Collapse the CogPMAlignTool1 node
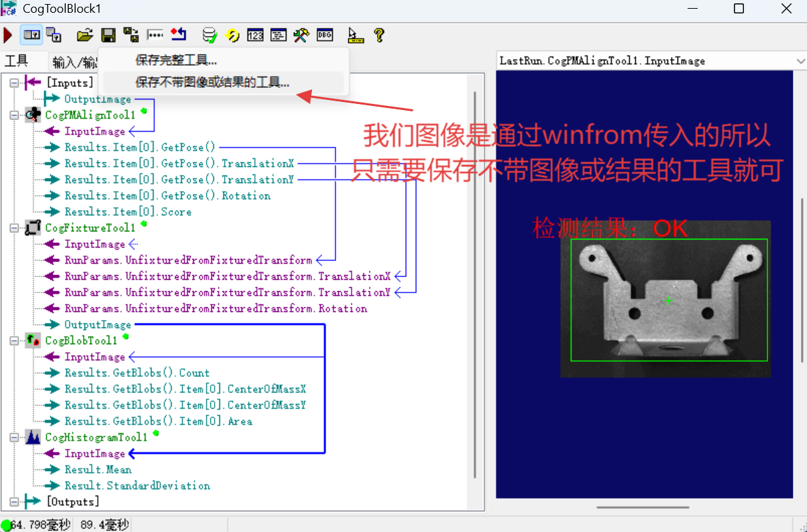The height and width of the screenshot is (532, 807). tap(14, 115)
